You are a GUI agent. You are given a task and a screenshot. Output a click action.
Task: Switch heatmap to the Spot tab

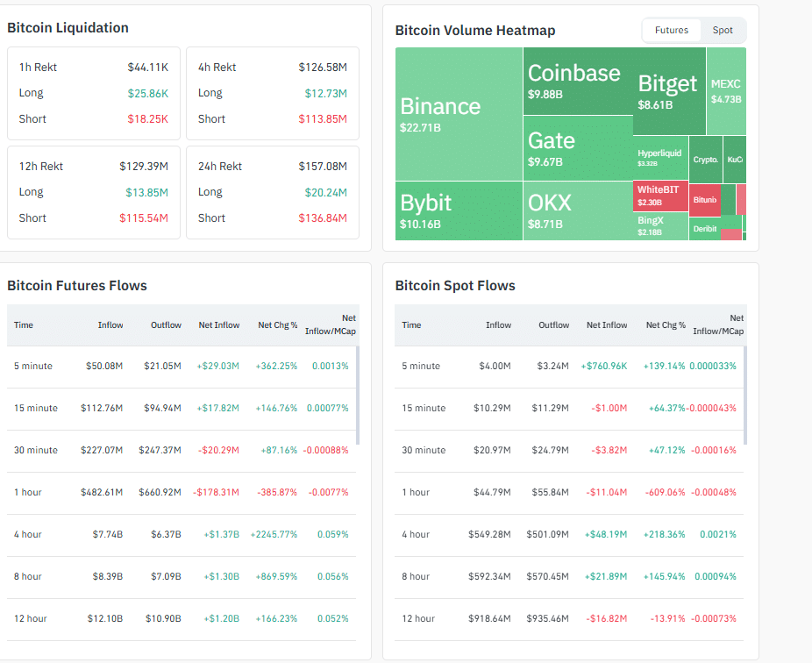pos(722,30)
